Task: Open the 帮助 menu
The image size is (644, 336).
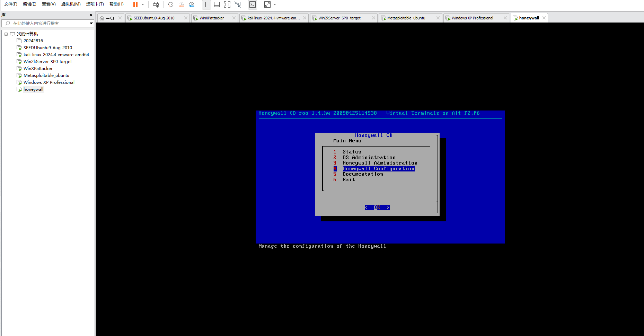Action: [x=116, y=4]
